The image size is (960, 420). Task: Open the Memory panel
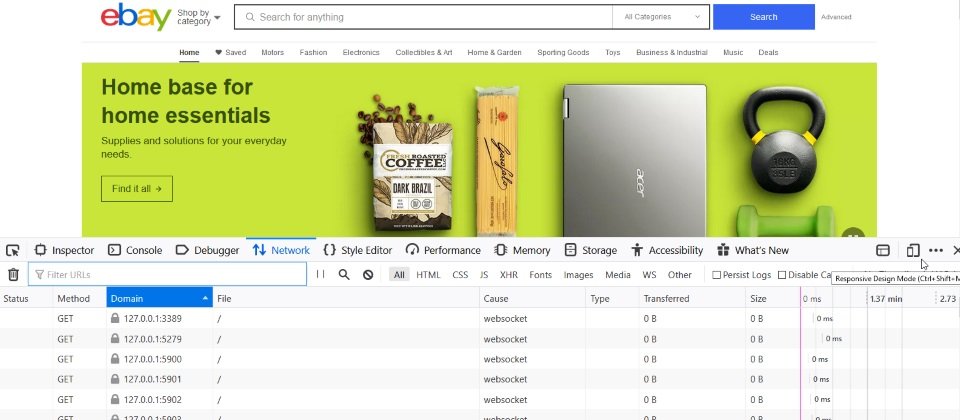(522, 250)
